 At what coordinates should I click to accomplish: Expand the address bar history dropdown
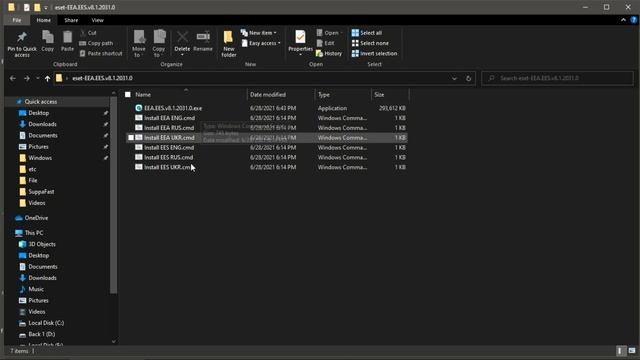(454, 78)
